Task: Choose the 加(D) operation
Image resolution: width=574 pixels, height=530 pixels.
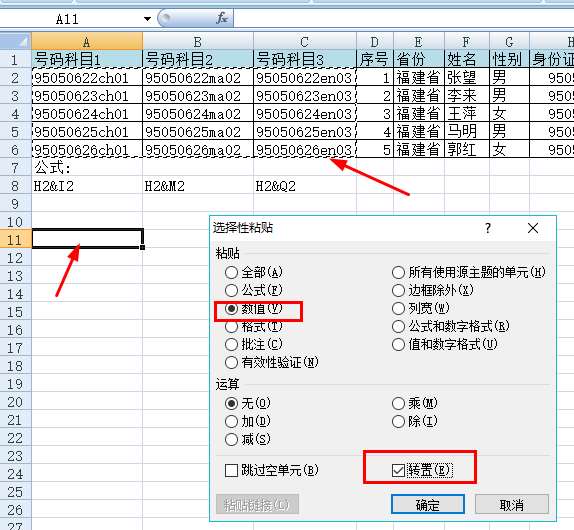Action: tap(248, 421)
